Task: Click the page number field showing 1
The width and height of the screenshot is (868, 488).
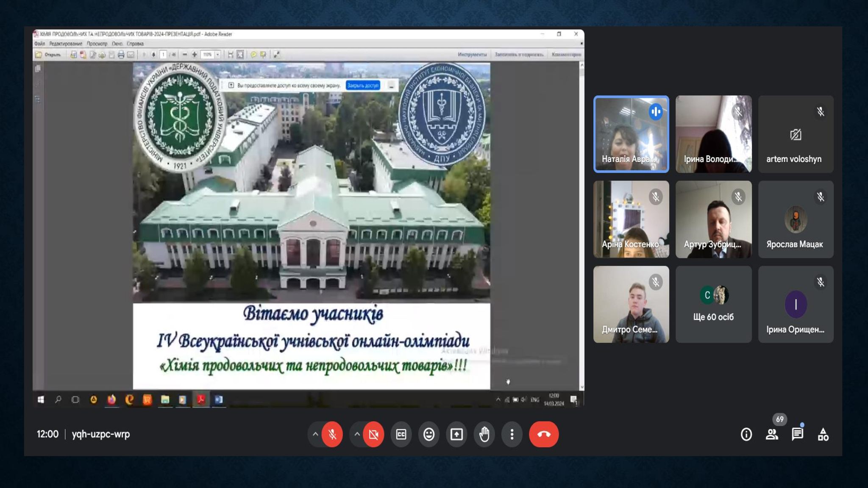Action: coord(163,55)
